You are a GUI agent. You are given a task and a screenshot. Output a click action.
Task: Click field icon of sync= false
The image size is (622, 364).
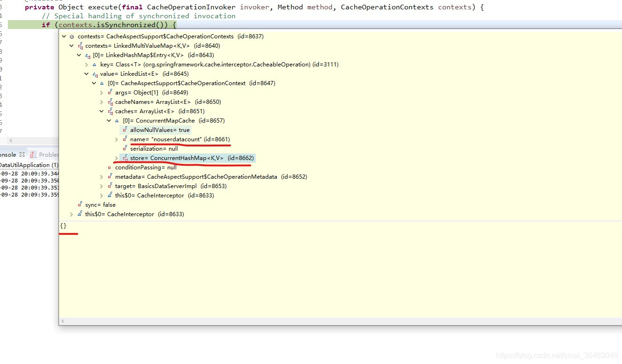click(x=80, y=204)
